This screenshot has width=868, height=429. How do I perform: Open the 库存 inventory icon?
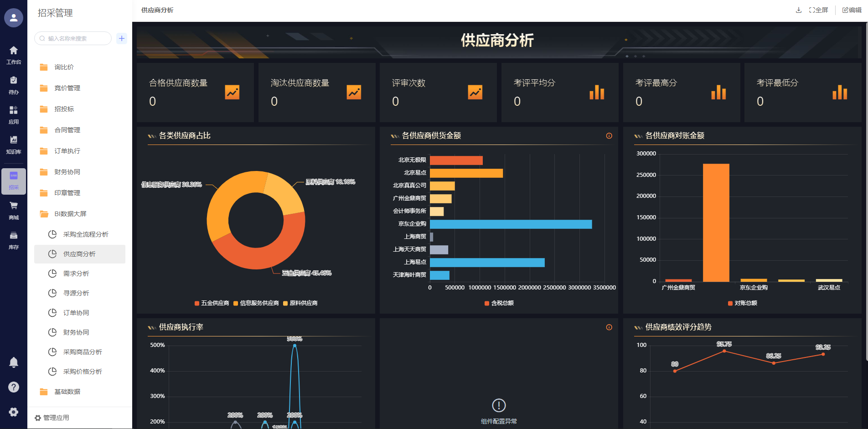pyautogui.click(x=14, y=240)
